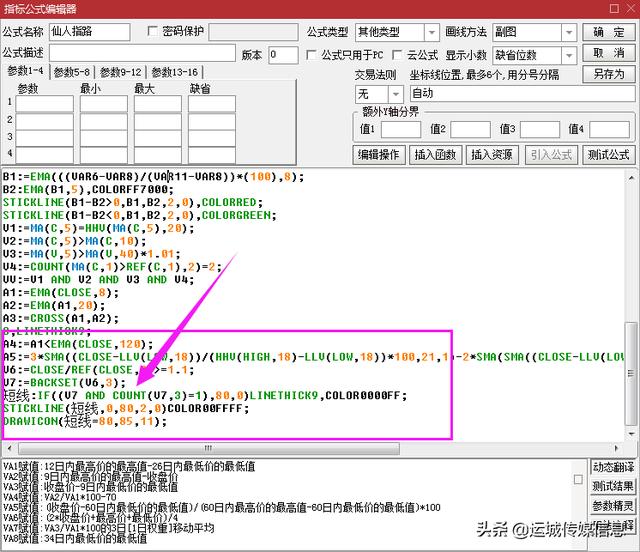Viewport: 640px width, 552px height.
Task: Click the horizontal scrollbar thumb in code editor
Action: point(209,448)
